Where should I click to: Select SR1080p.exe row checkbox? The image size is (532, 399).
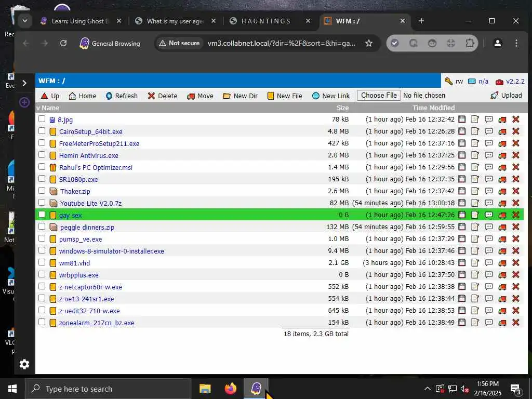coord(42,179)
